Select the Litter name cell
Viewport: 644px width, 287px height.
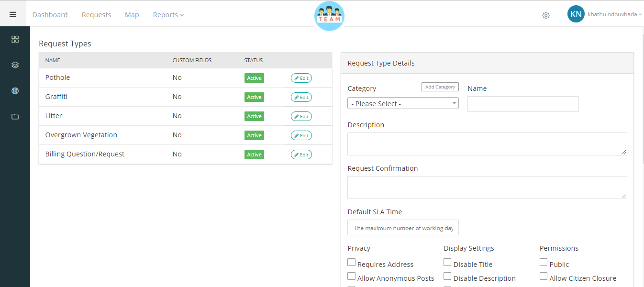point(54,116)
